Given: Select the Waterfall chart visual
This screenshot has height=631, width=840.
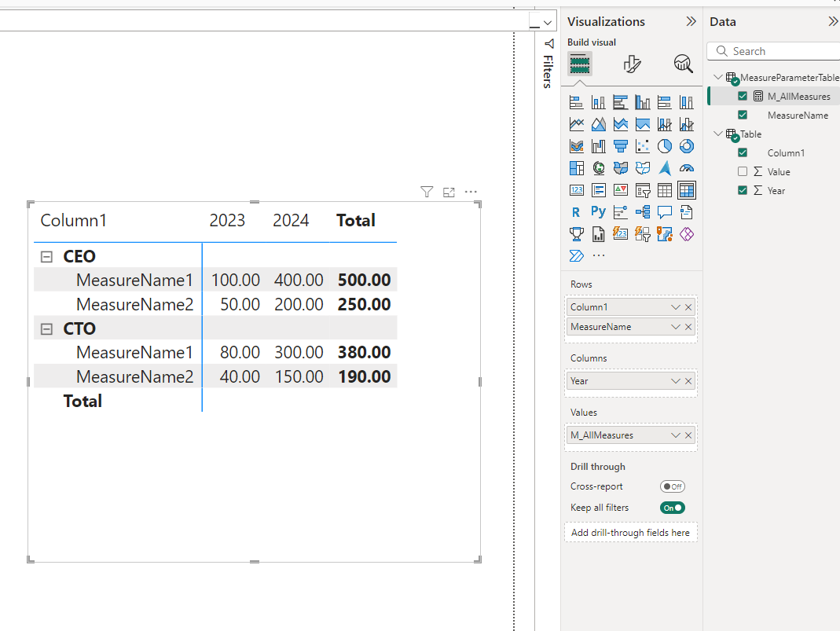Looking at the screenshot, I should pyautogui.click(x=599, y=146).
